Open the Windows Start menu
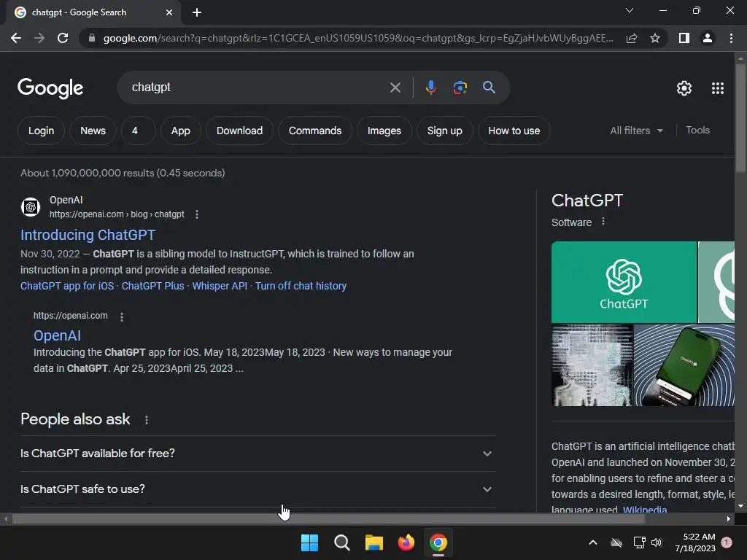 (x=309, y=542)
